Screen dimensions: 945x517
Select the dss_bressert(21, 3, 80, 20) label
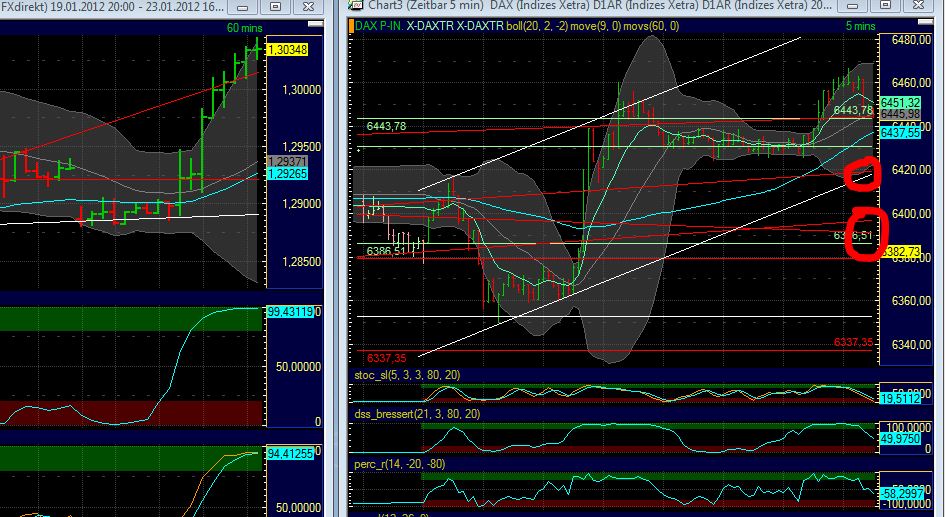(417, 414)
